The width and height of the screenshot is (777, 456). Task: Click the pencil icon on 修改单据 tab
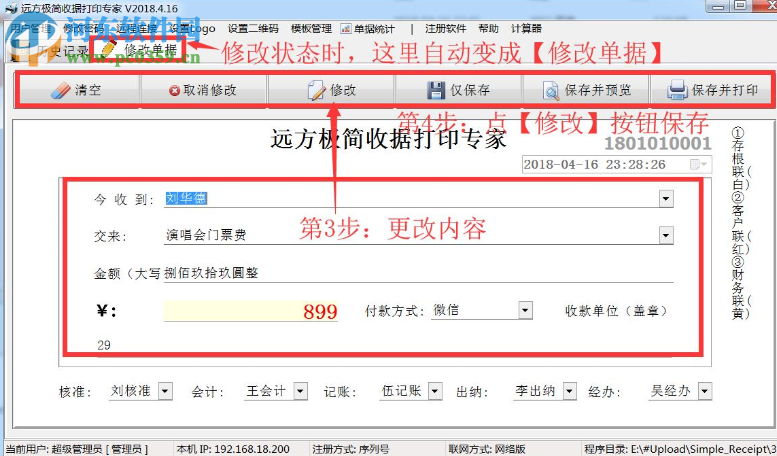point(110,49)
